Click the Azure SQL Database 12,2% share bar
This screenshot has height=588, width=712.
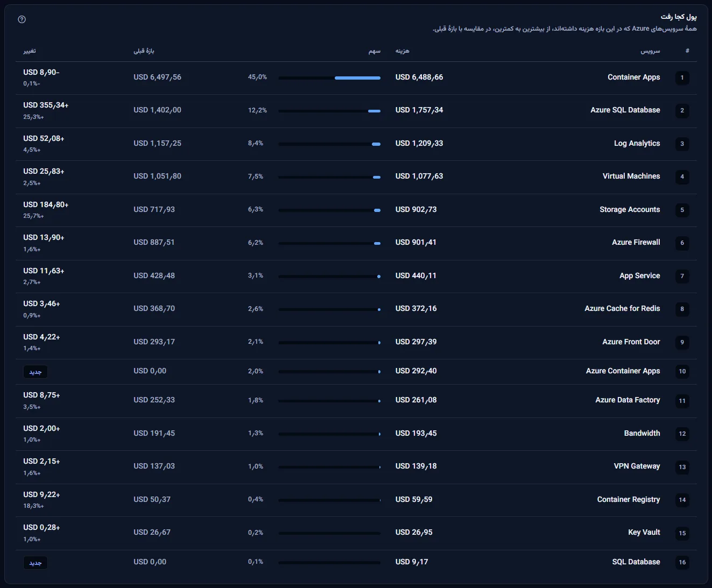[x=329, y=111]
